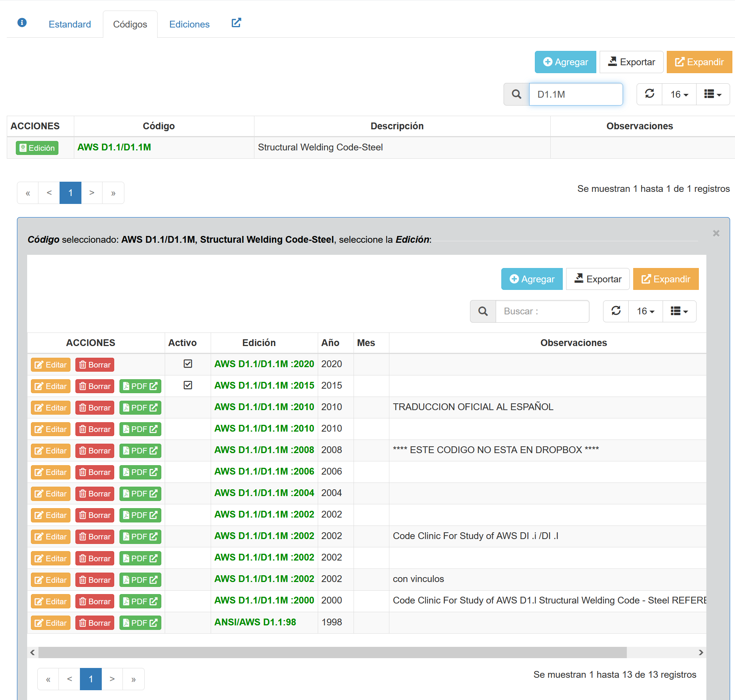Click the search magnifier beside the D1.1M field
The width and height of the screenshot is (735, 700).
516,94
